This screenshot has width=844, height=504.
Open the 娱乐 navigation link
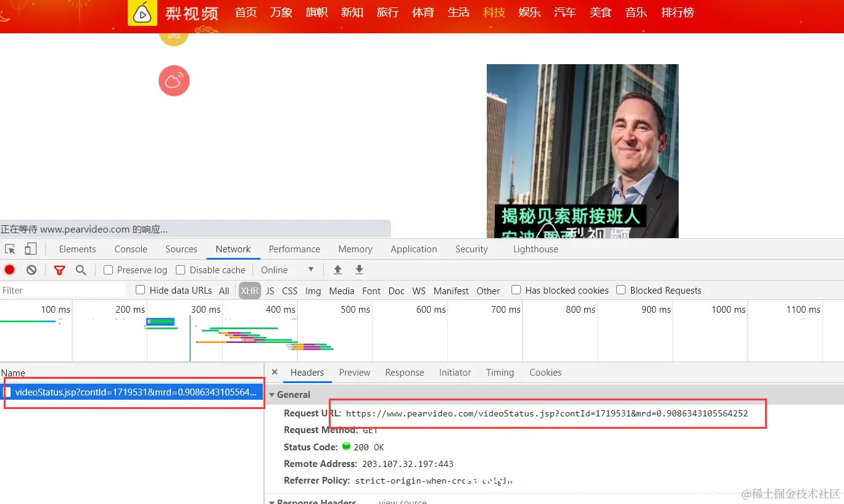[529, 12]
